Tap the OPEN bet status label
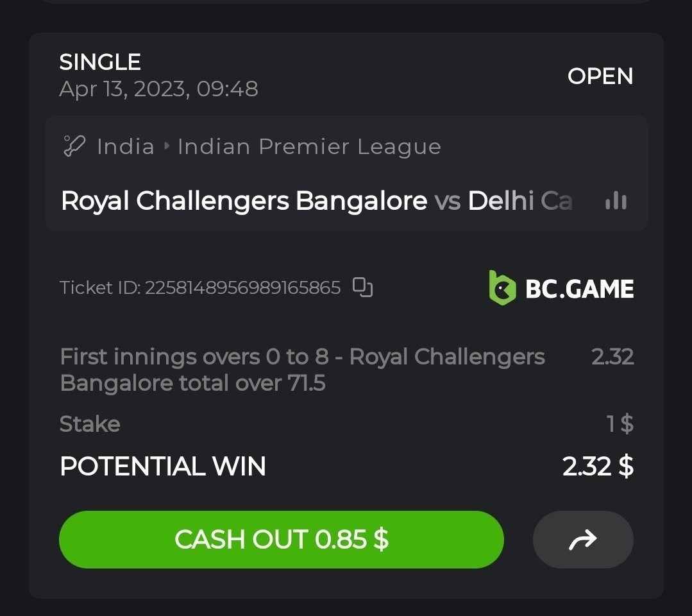Viewport: 692px width, 616px height. click(x=600, y=76)
